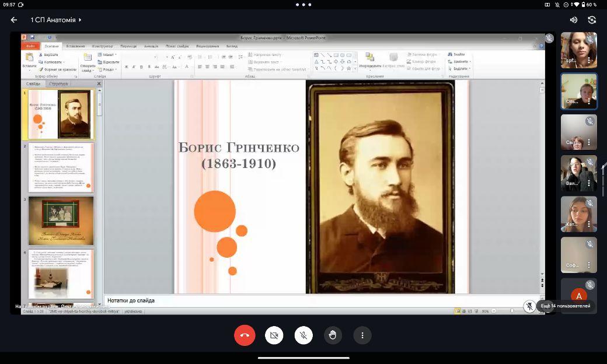Open more options menu in call controls
The width and height of the screenshot is (607, 364).
362,335
